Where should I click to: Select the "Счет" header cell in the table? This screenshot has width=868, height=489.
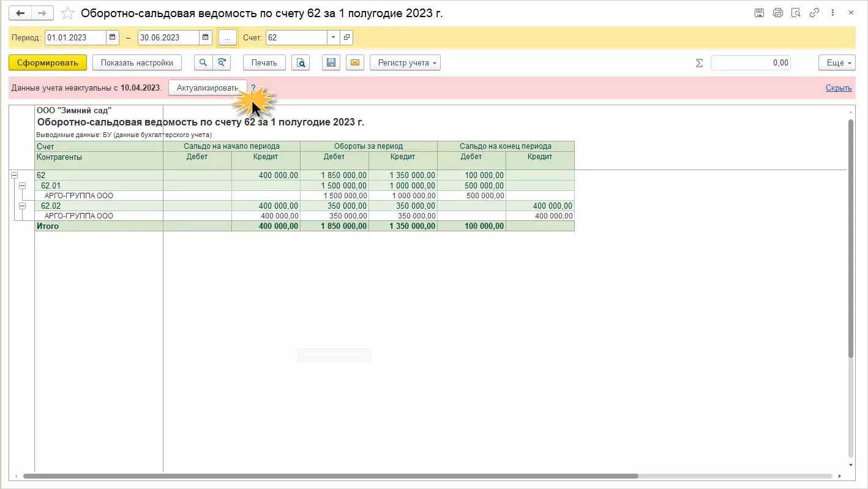[x=99, y=146]
